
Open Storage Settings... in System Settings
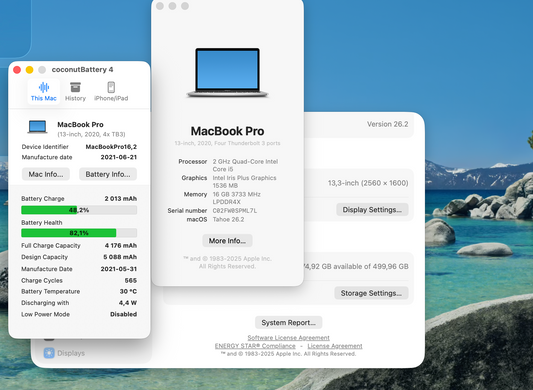371,293
